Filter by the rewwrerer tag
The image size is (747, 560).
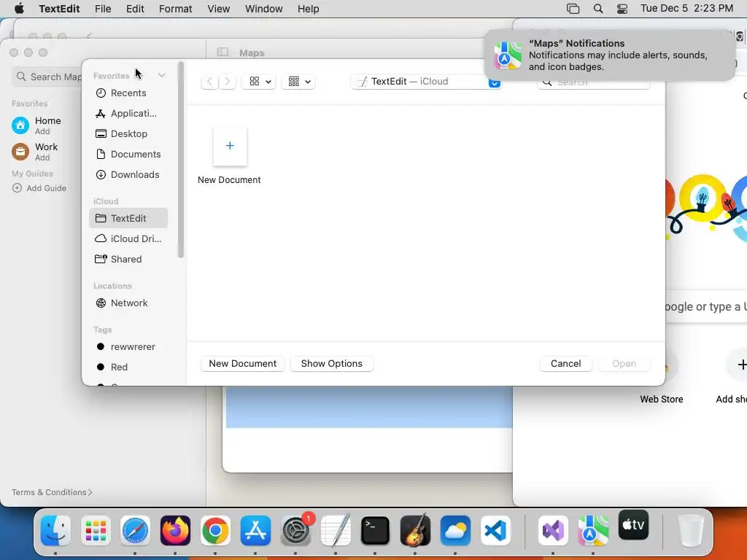[128, 346]
